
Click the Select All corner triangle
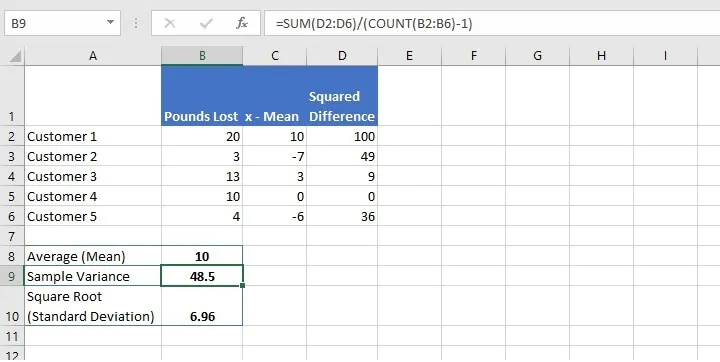tap(15, 57)
